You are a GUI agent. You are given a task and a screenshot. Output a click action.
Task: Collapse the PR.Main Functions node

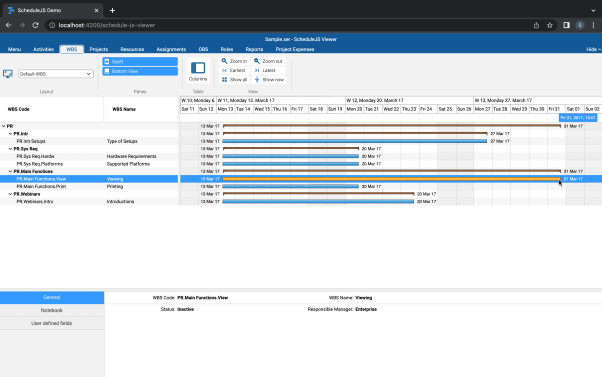(x=10, y=171)
